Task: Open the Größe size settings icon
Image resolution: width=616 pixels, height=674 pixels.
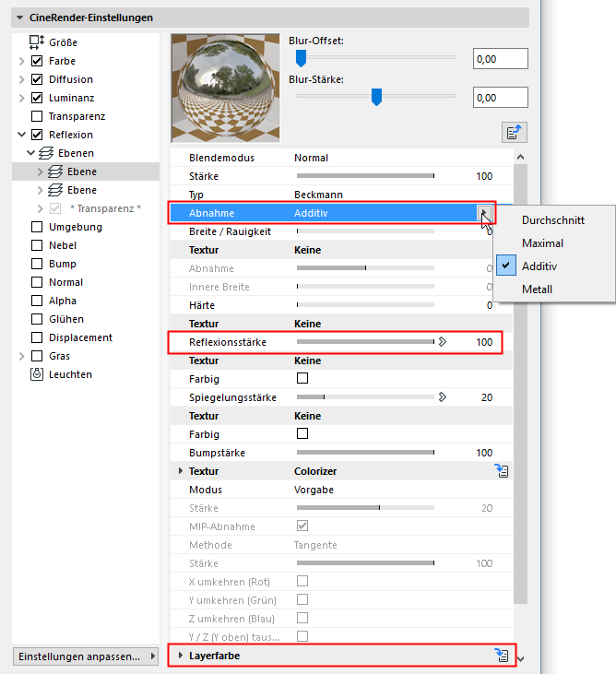Action: coord(37,42)
